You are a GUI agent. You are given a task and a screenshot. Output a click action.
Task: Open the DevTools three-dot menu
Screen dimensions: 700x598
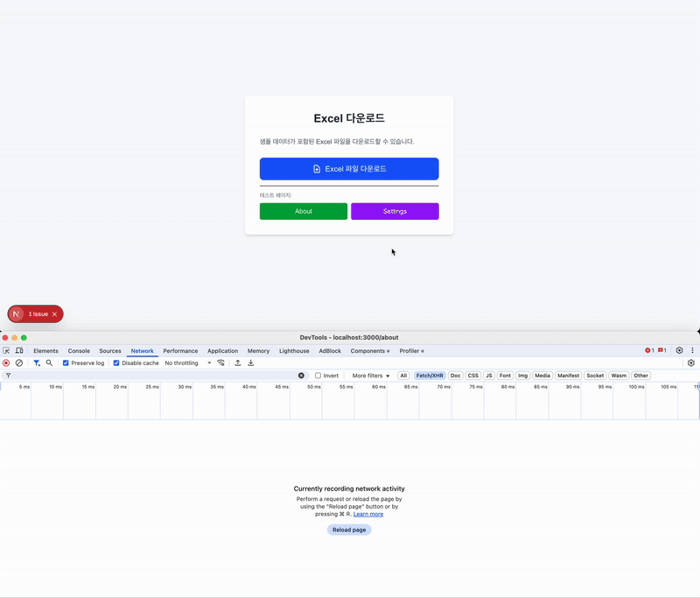692,350
